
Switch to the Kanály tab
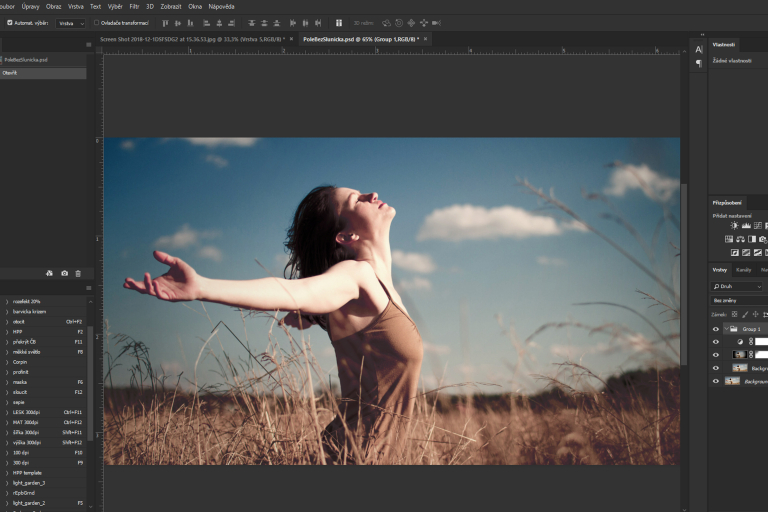(744, 270)
